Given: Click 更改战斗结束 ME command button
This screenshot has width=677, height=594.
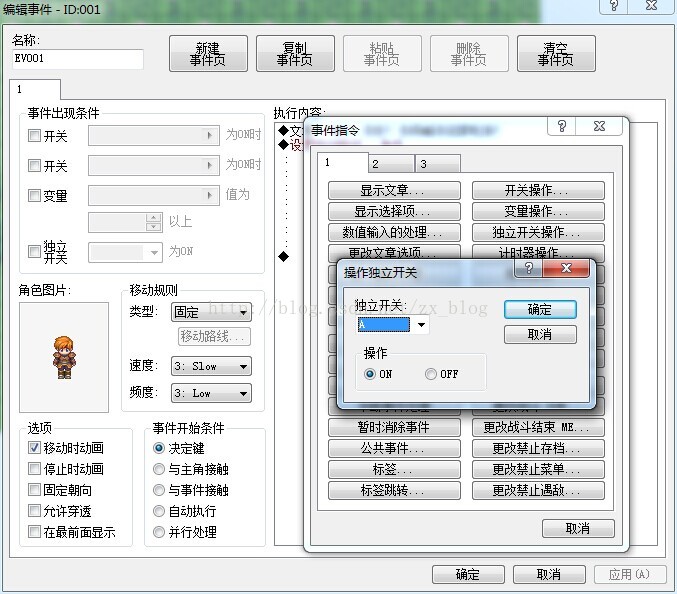Looking at the screenshot, I should click(x=538, y=427).
